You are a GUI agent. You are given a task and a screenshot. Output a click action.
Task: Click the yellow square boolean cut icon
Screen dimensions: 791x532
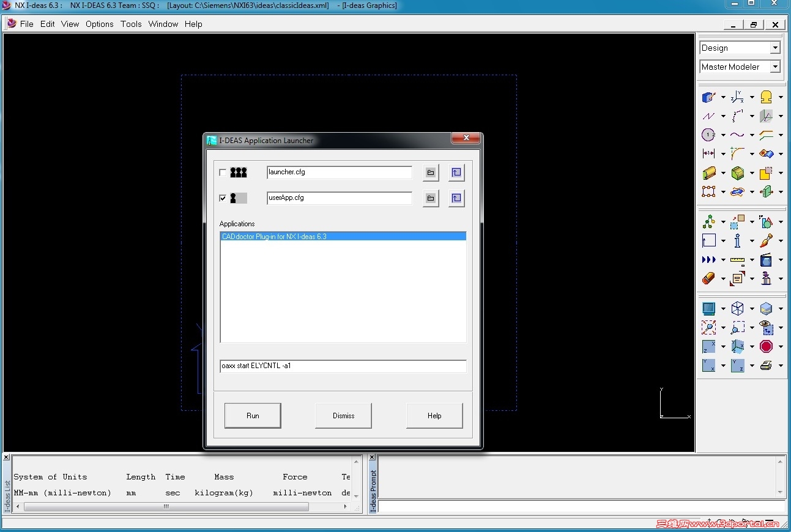point(766,173)
